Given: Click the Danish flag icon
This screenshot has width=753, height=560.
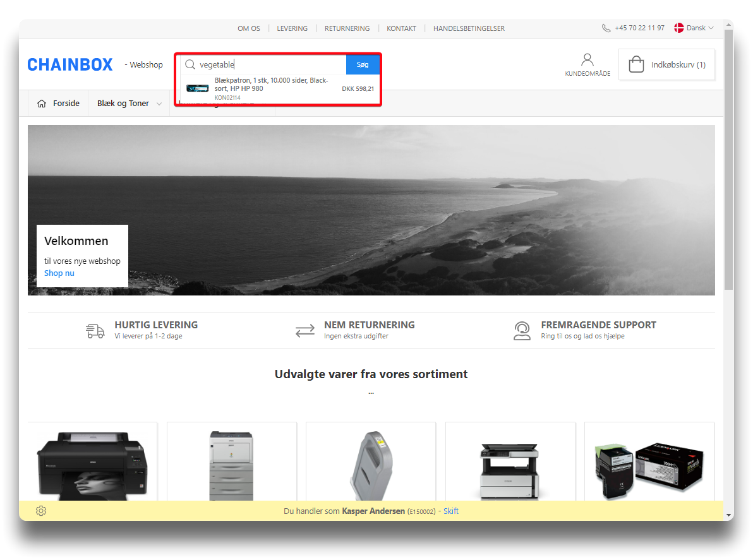Looking at the screenshot, I should [679, 28].
